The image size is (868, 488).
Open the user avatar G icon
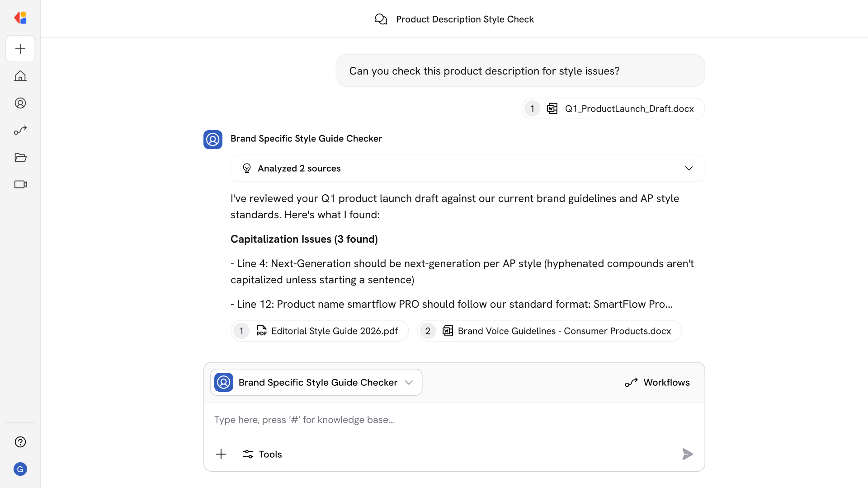point(20,469)
